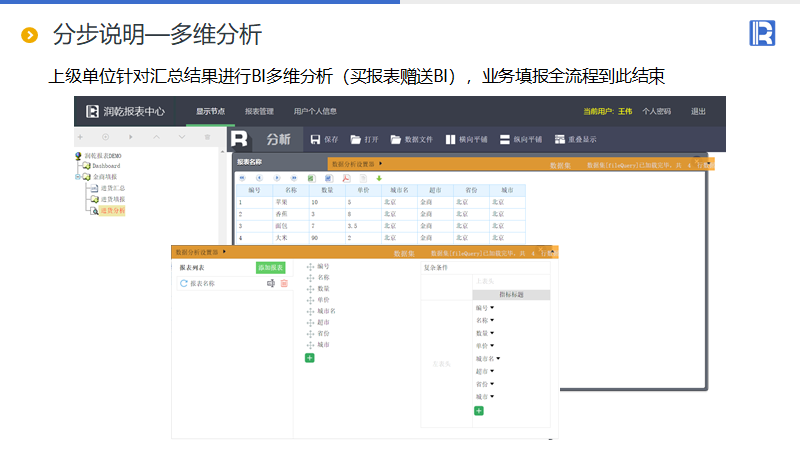Screen dimensions: 800x450
Task: Click the R logo beside 分析
Action: (x=239, y=139)
